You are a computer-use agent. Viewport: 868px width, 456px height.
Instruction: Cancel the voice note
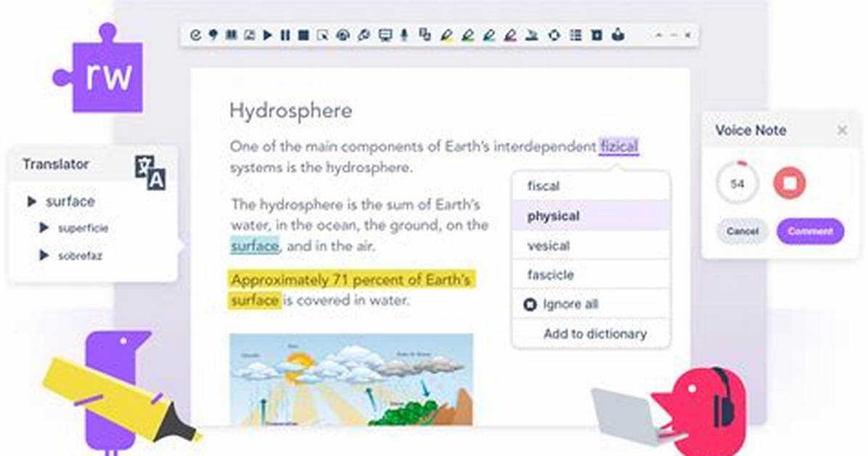742,231
